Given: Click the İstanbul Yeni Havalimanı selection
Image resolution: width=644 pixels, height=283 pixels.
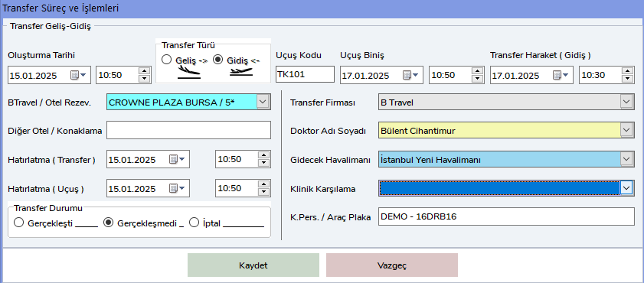Looking at the screenshot, I should click(430, 160).
